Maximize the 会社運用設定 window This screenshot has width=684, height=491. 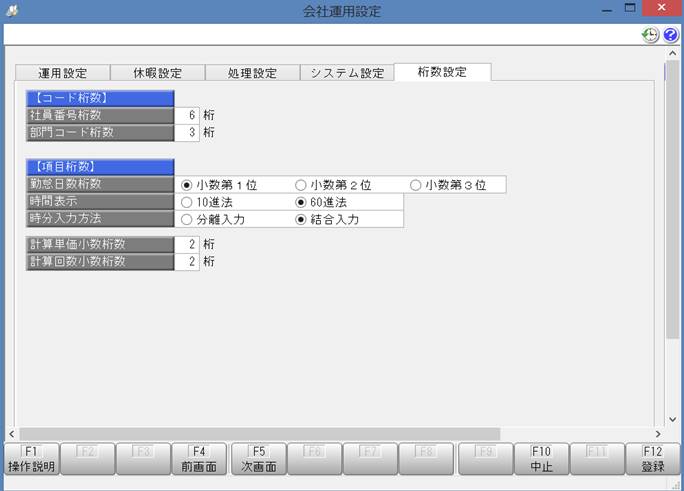(x=630, y=8)
